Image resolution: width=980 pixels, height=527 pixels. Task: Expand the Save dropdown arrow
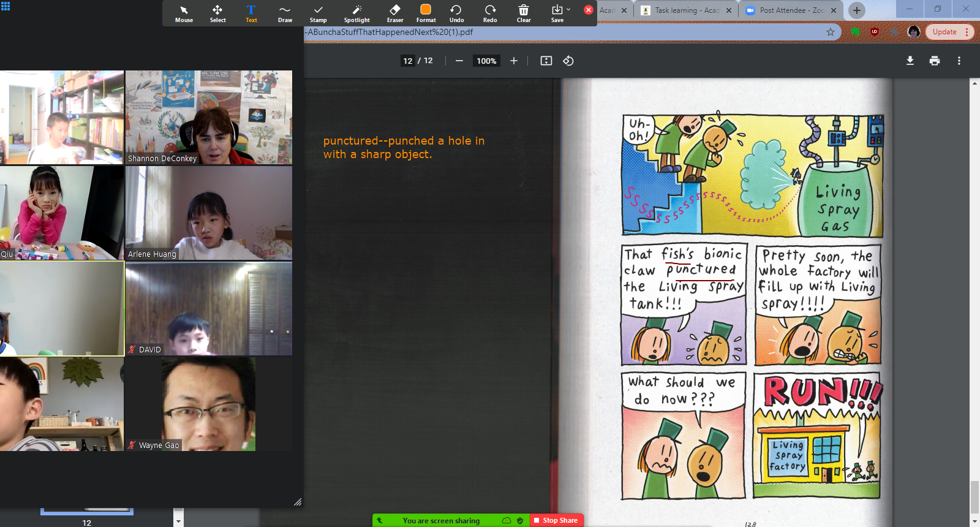tap(568, 9)
